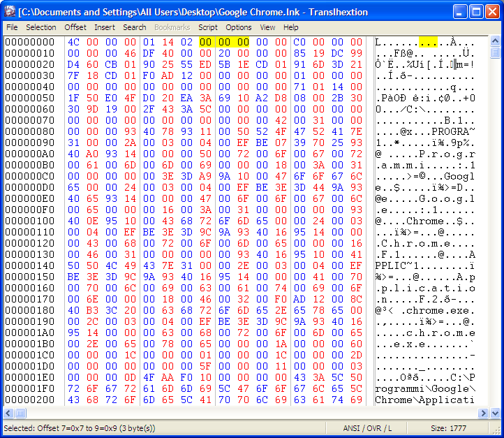Click byte 9D in row 00000060
Image resolution: width=504 pixels, height=438 pixels.
[x=92, y=110]
